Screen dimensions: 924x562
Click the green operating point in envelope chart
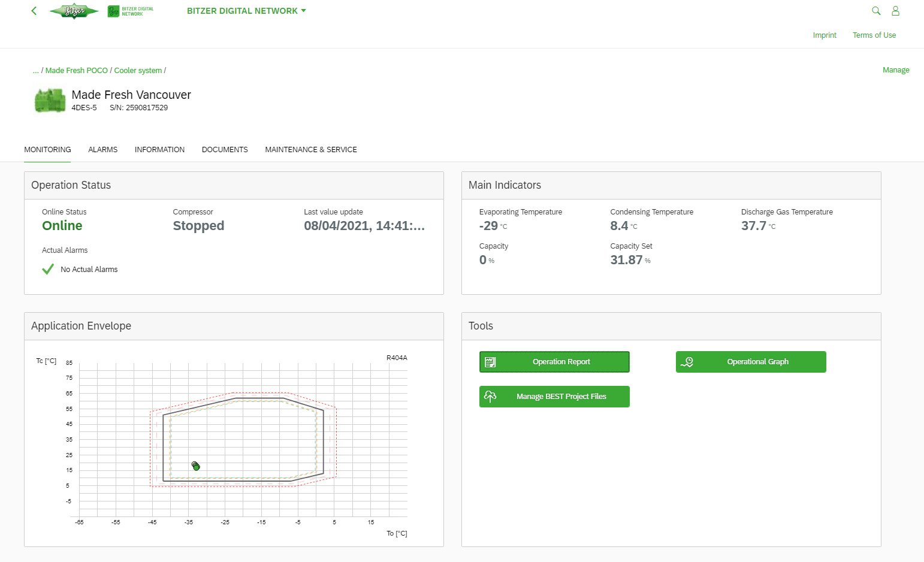tap(196, 466)
